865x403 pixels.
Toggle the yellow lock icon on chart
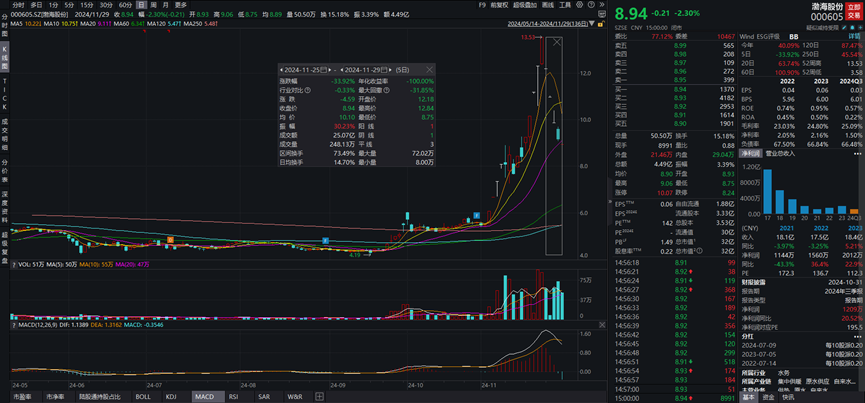click(601, 24)
